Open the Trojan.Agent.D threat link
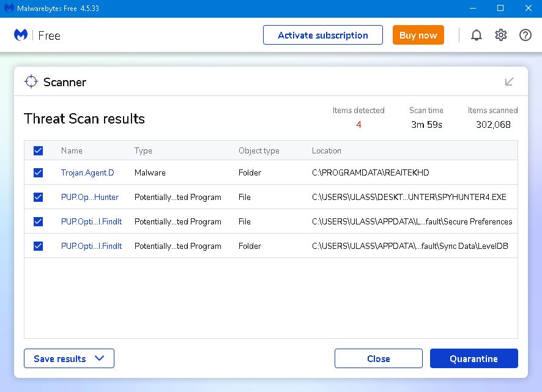 click(x=87, y=172)
